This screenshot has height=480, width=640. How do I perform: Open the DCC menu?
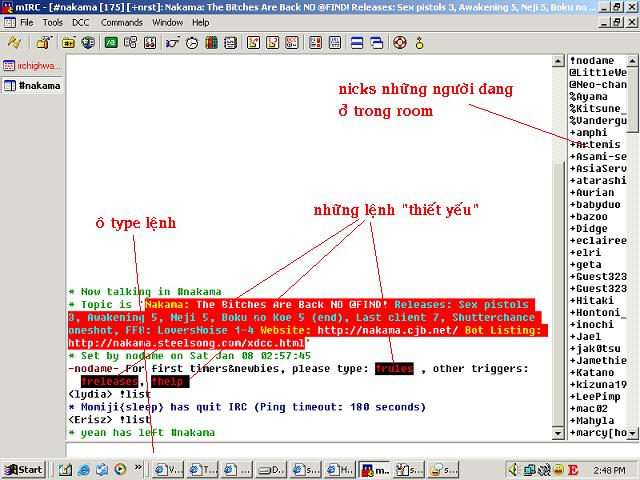[80, 22]
